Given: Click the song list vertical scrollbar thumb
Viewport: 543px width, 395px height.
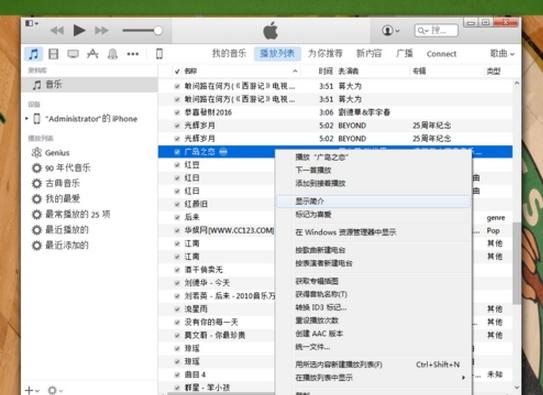Looking at the screenshot, I should [x=516, y=263].
